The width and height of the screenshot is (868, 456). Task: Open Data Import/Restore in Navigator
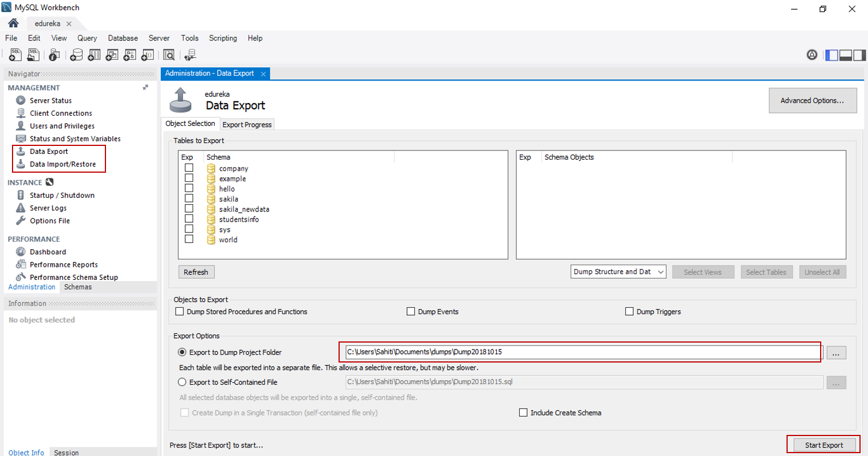(x=63, y=164)
